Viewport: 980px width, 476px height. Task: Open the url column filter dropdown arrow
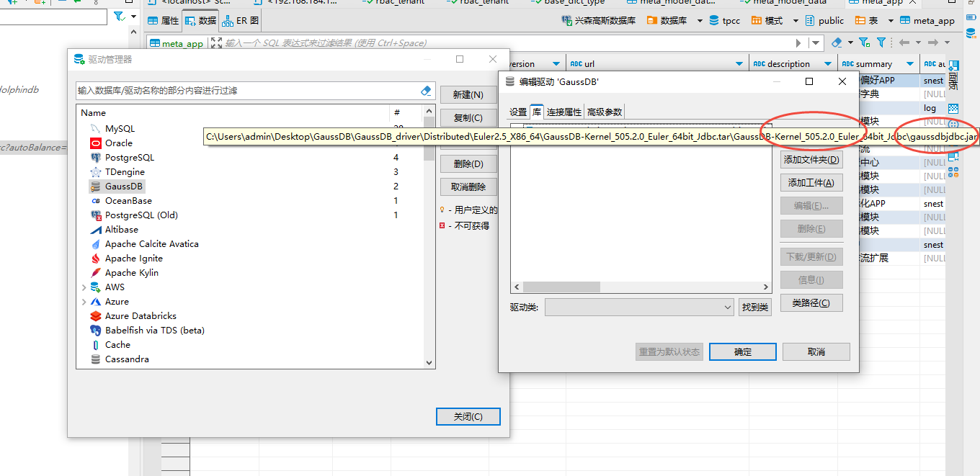pyautogui.click(x=739, y=64)
